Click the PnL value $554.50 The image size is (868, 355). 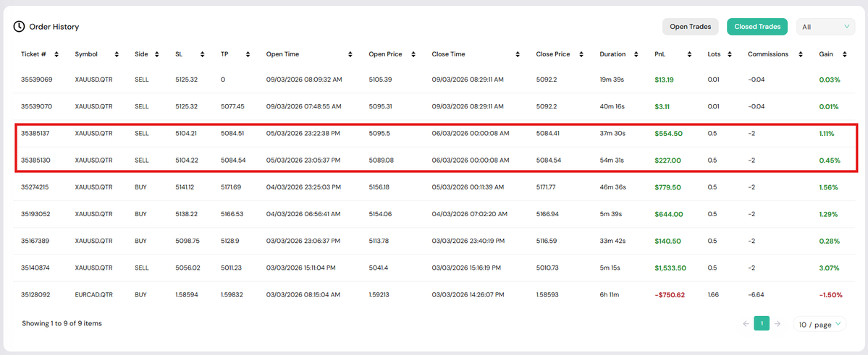pos(668,133)
